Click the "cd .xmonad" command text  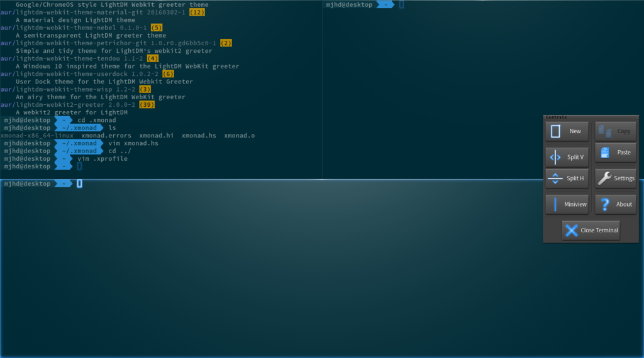click(96, 120)
